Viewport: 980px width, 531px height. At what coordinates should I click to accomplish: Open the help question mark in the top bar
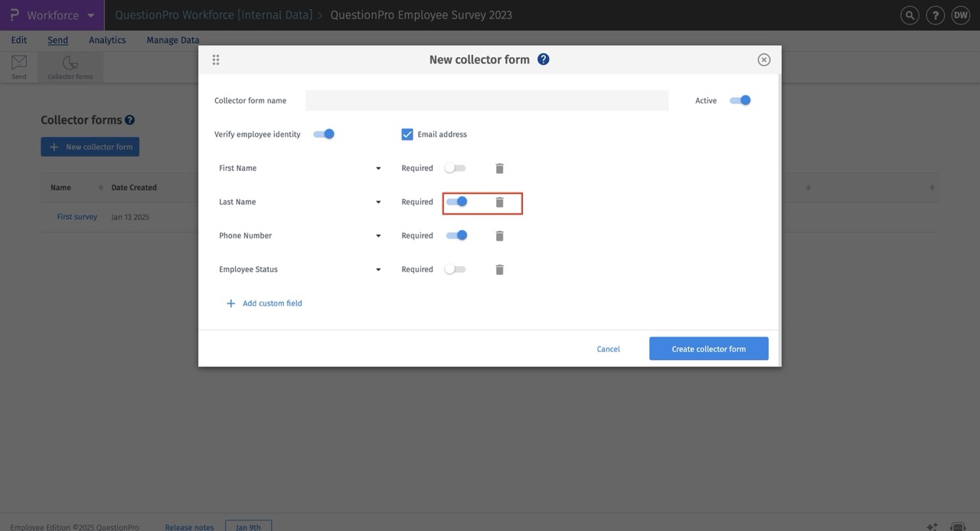pos(935,15)
